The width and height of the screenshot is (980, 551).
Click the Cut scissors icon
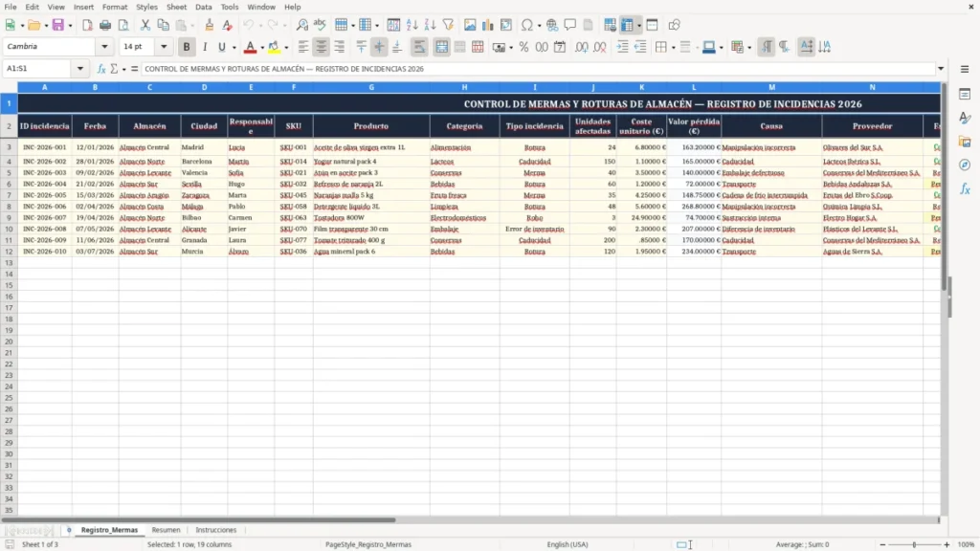coord(145,25)
